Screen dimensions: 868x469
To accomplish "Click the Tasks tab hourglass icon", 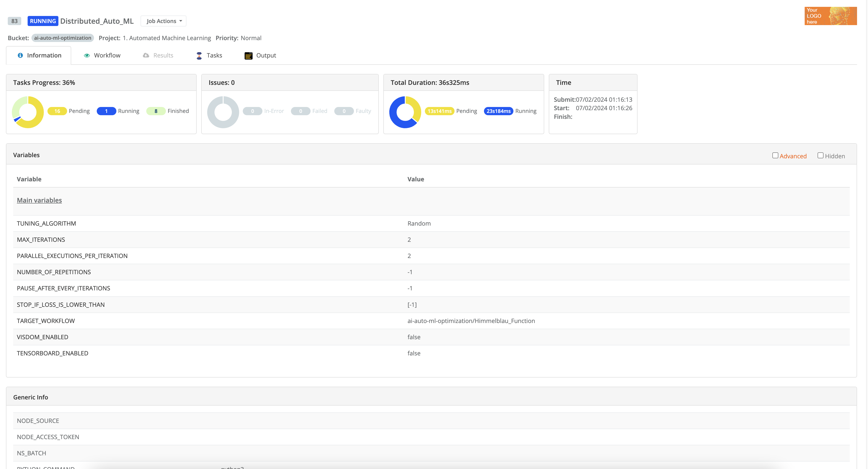I will click(199, 56).
